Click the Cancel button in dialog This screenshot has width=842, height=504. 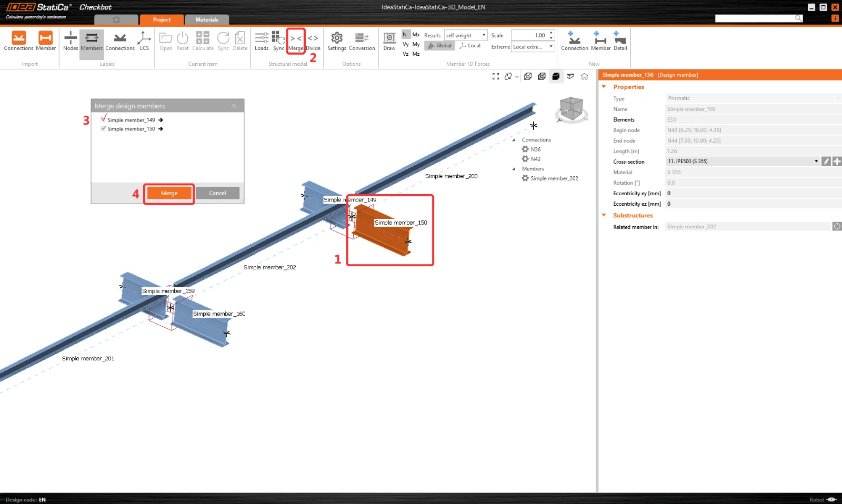click(x=217, y=193)
